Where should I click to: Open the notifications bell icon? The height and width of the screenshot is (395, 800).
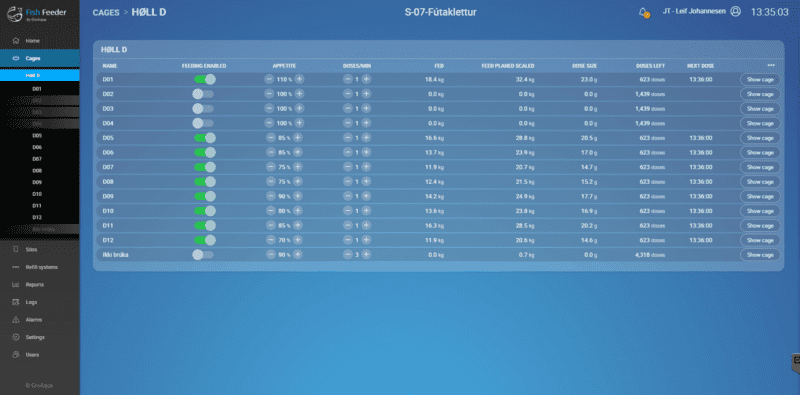[x=643, y=12]
